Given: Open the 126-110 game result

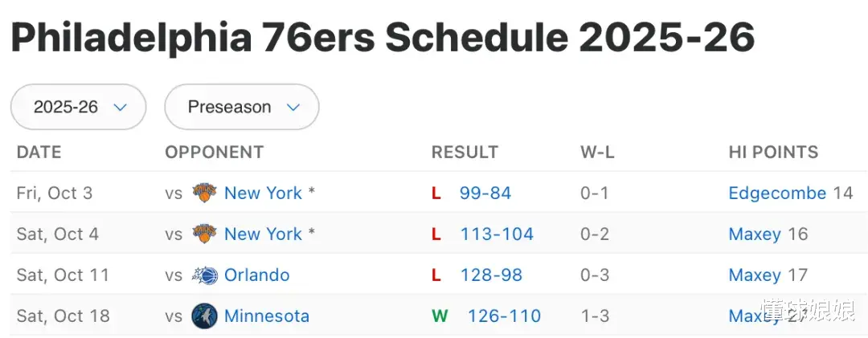Looking at the screenshot, I should click(x=504, y=316).
